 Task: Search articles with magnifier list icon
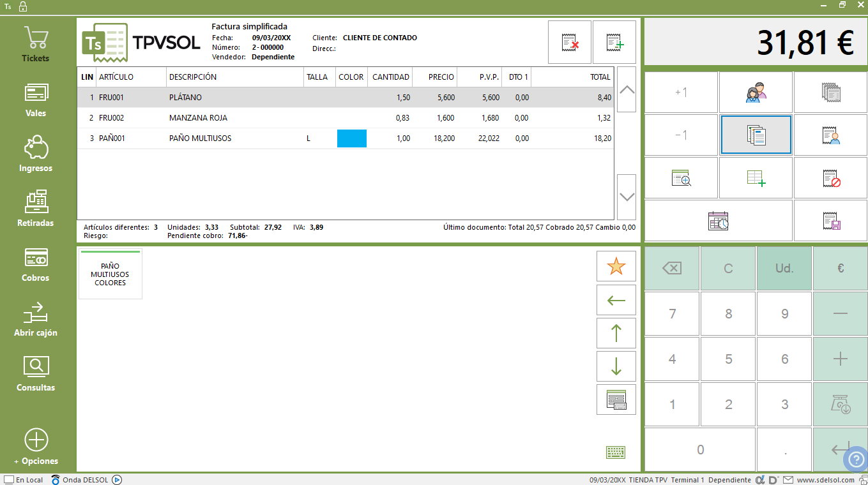pyautogui.click(x=681, y=178)
